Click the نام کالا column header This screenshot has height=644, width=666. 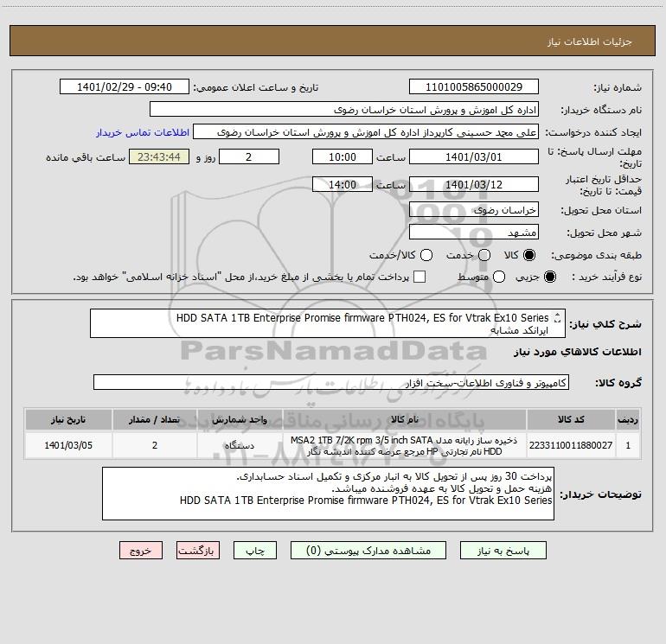[405, 419]
